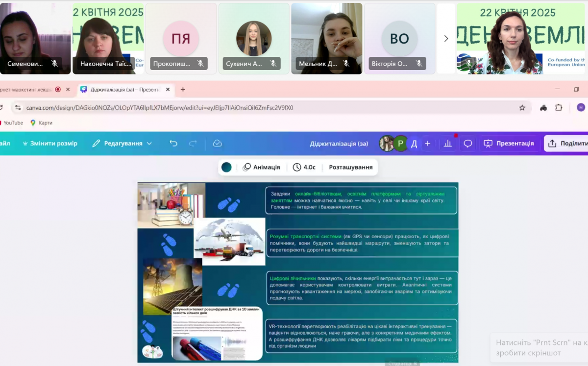View site information icon in address bar

pos(18,108)
